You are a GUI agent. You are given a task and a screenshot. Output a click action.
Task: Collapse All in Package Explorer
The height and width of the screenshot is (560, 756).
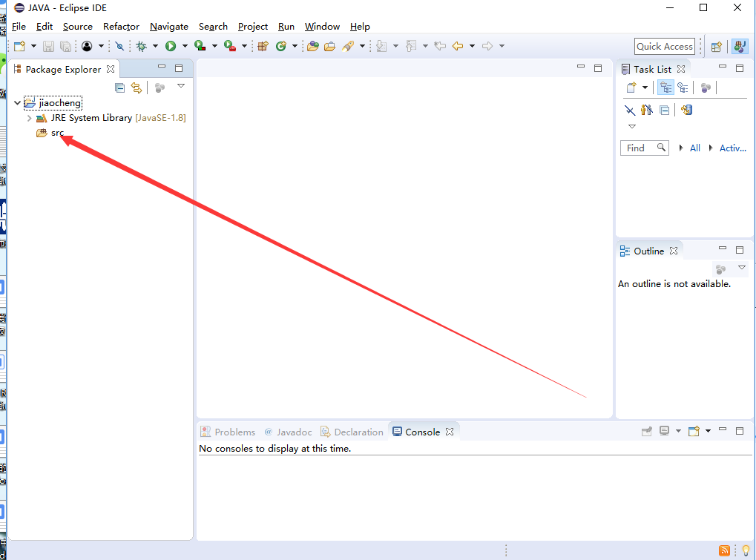click(x=119, y=88)
